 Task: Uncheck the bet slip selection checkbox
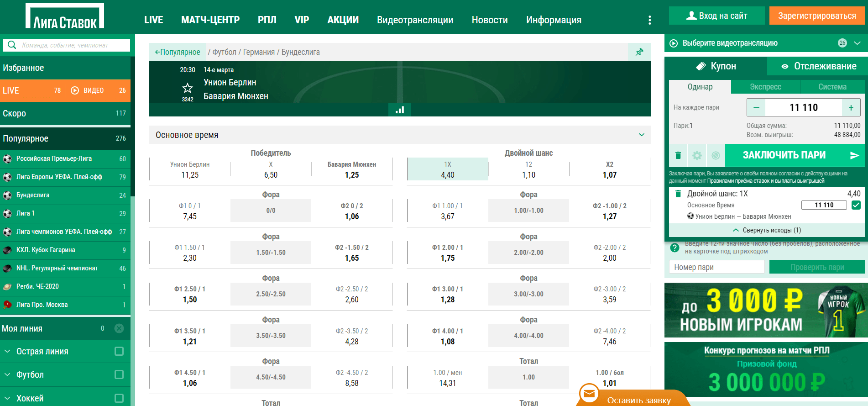point(856,205)
